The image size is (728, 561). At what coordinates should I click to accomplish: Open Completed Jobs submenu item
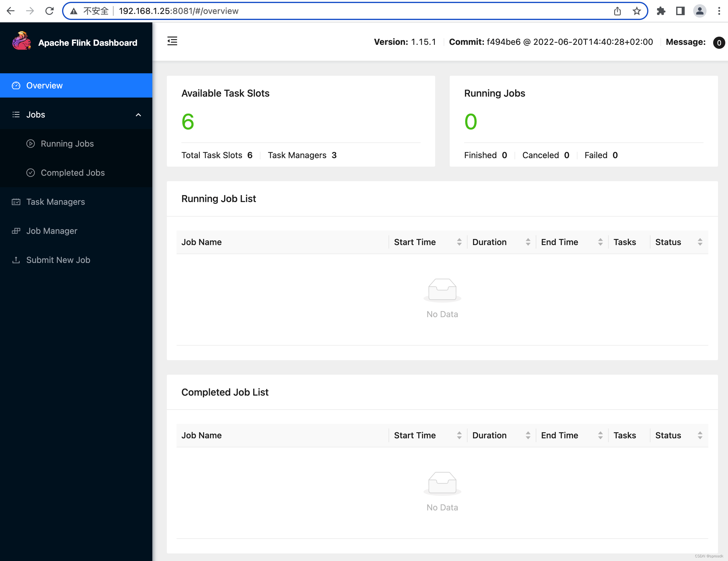(73, 173)
